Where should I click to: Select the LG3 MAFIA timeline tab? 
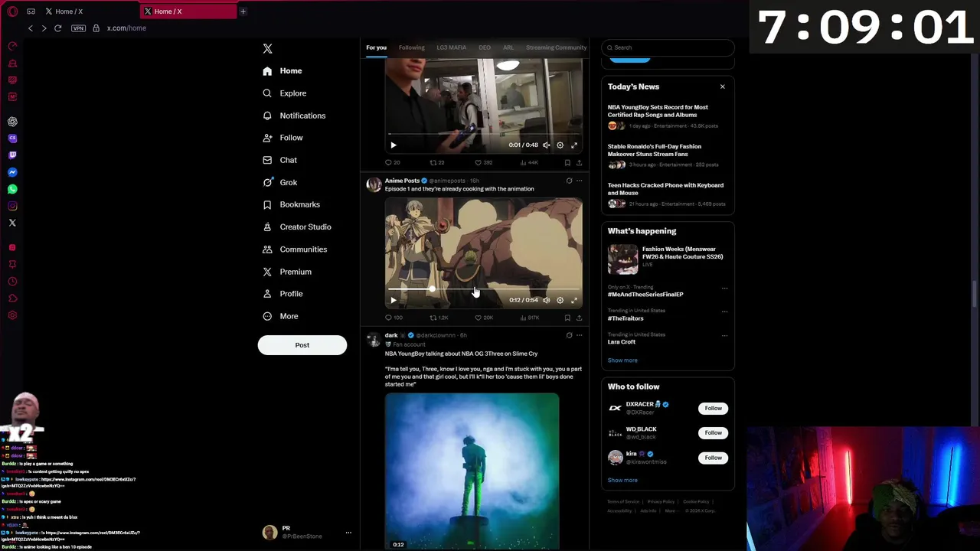click(x=452, y=47)
